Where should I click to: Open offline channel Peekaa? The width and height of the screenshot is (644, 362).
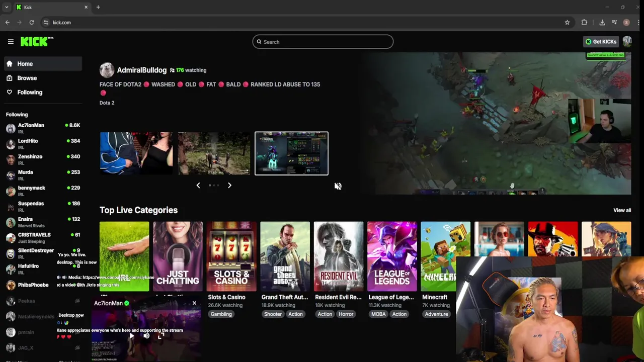[x=43, y=301]
